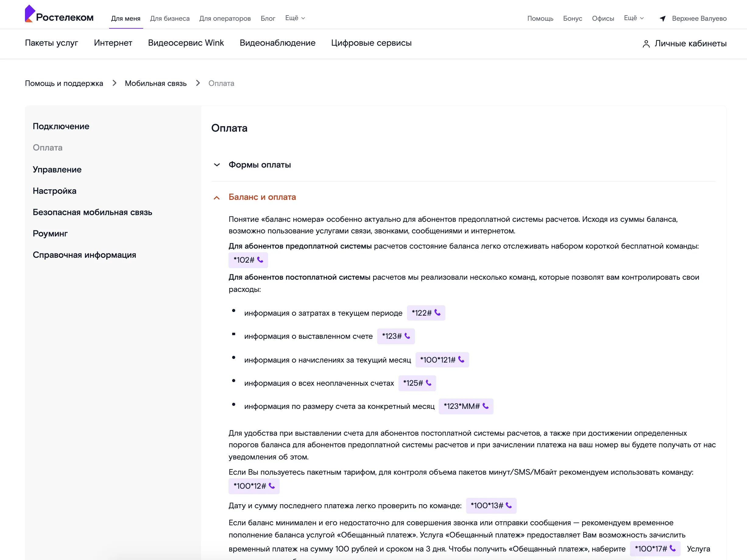Click phone icon next to *102#
Image resolution: width=747 pixels, height=560 pixels.
(x=260, y=260)
